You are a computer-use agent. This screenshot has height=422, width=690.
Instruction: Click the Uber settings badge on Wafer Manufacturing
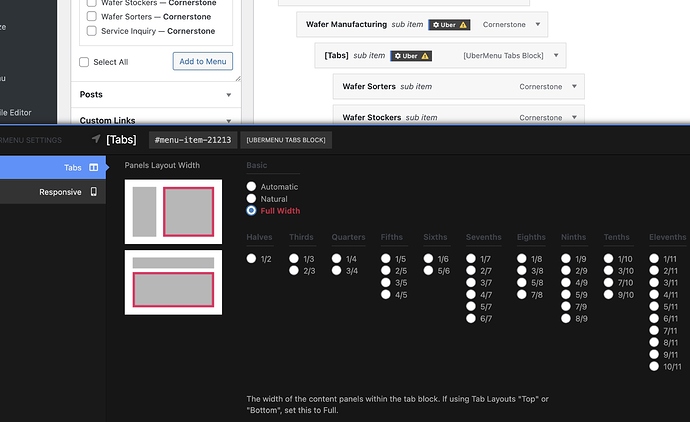click(449, 25)
